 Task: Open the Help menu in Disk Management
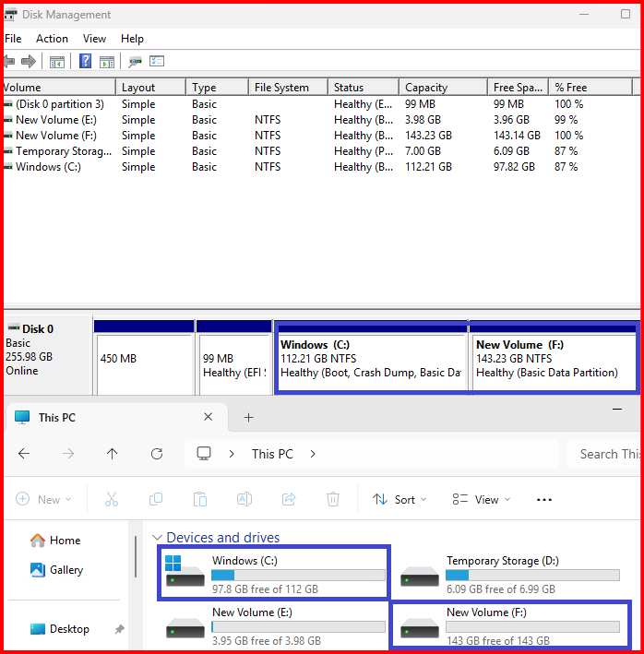pos(132,39)
